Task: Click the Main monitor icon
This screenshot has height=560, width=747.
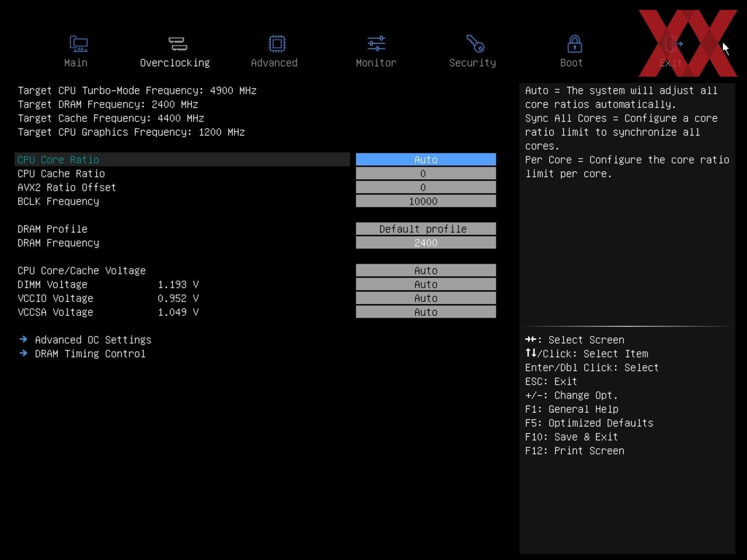Action: [79, 44]
